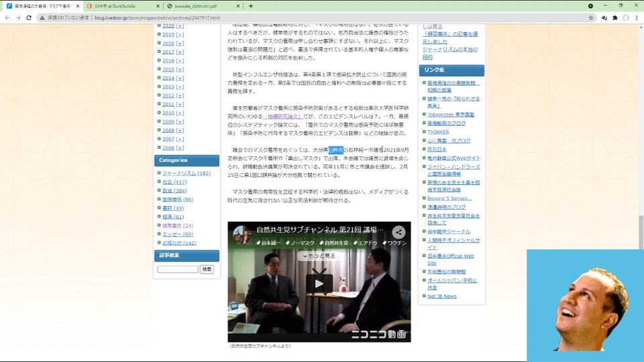
Task: Open the 田中龍作ジャーナル link
Action: click(449, 231)
